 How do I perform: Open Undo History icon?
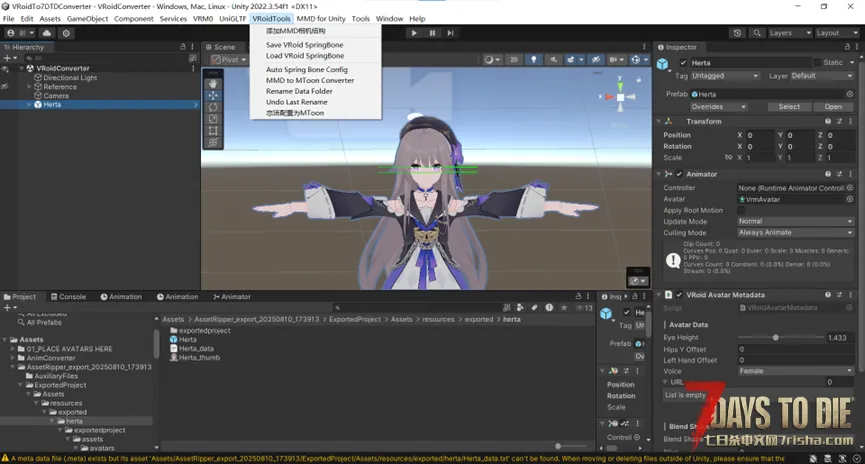tap(738, 33)
